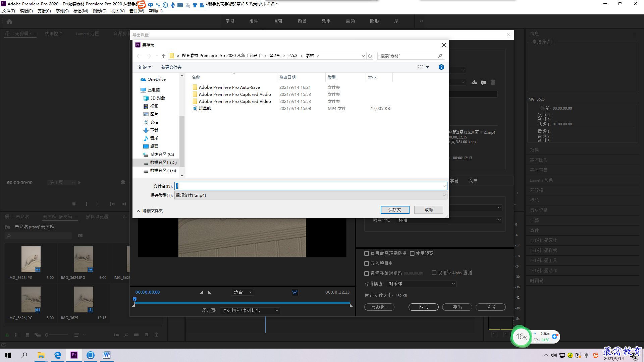Click the new bin icon in project panel
This screenshot has height=362, width=644.
[136, 335]
